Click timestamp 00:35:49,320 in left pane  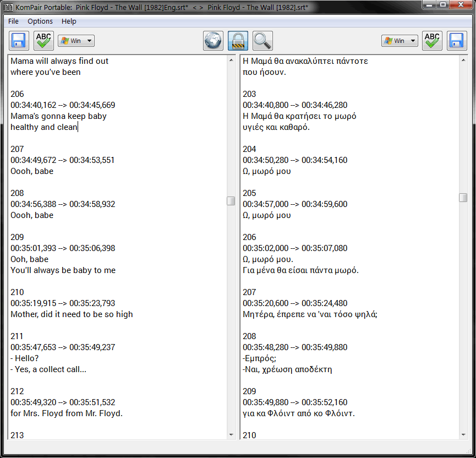tap(34, 402)
